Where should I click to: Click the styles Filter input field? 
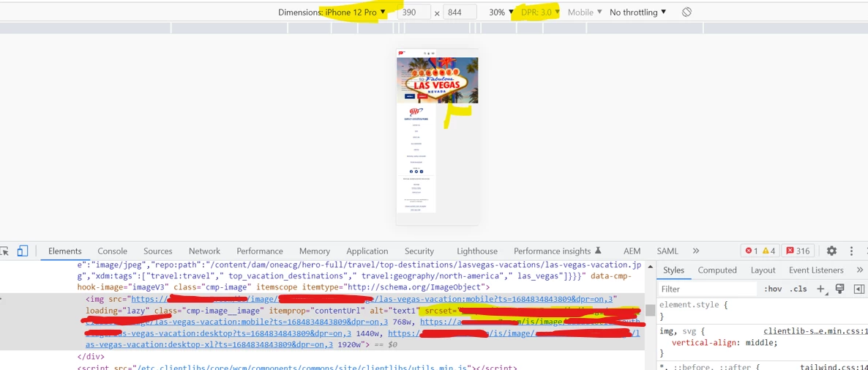pos(708,289)
